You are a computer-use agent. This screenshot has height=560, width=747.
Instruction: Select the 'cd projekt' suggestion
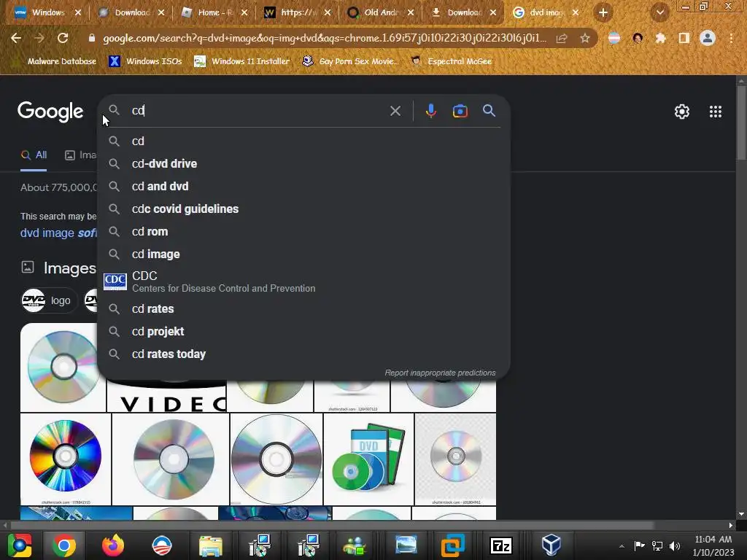pyautogui.click(x=303, y=332)
